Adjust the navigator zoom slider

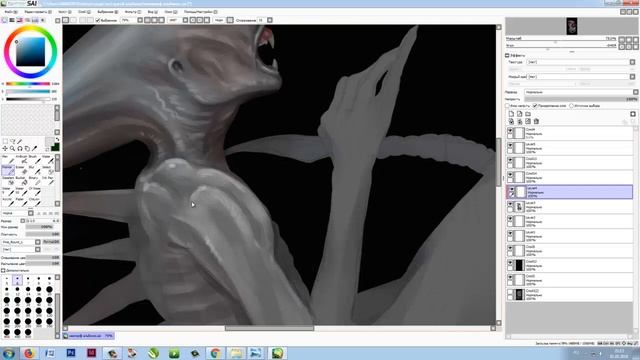[x=561, y=42]
